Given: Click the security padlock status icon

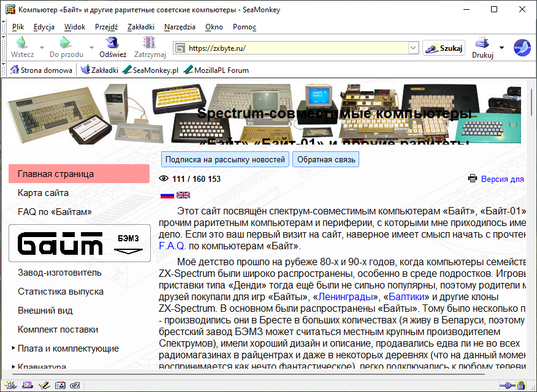Looking at the screenshot, I should coord(521,386).
